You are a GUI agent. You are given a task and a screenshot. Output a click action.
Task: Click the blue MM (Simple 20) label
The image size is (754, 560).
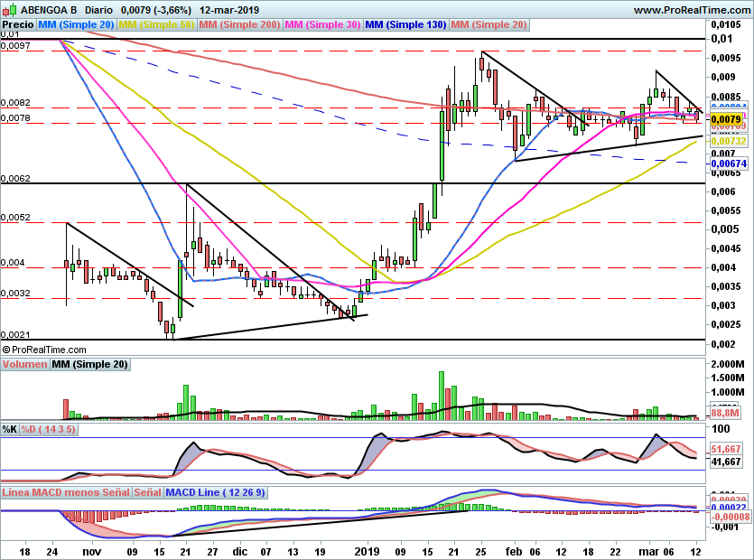point(76,24)
